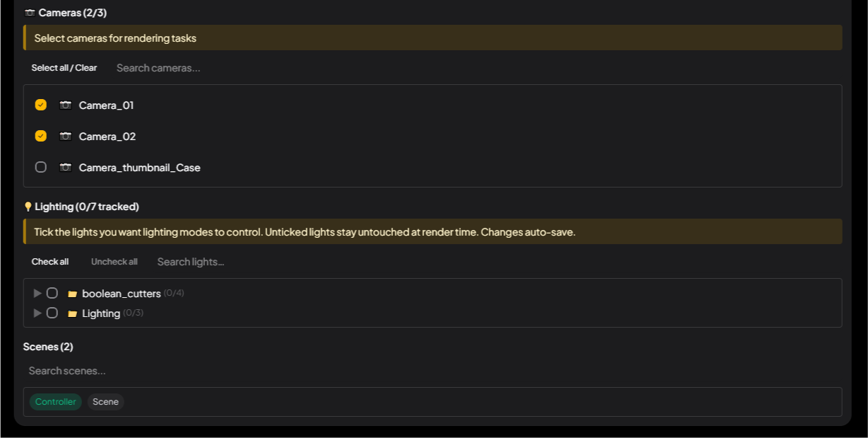Click the lightbulb icon in Lighting header
Image resolution: width=868 pixels, height=438 pixels.
(x=28, y=207)
